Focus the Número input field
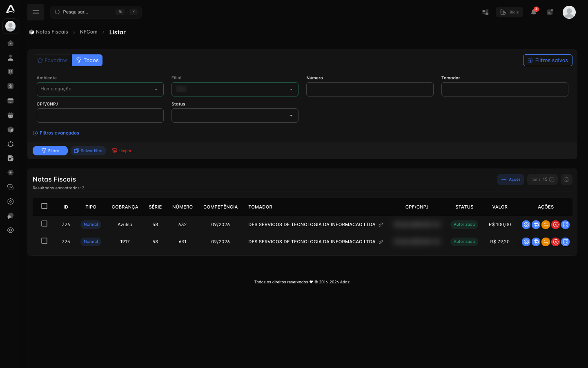Viewport: 588px width, 368px height. (x=370, y=89)
